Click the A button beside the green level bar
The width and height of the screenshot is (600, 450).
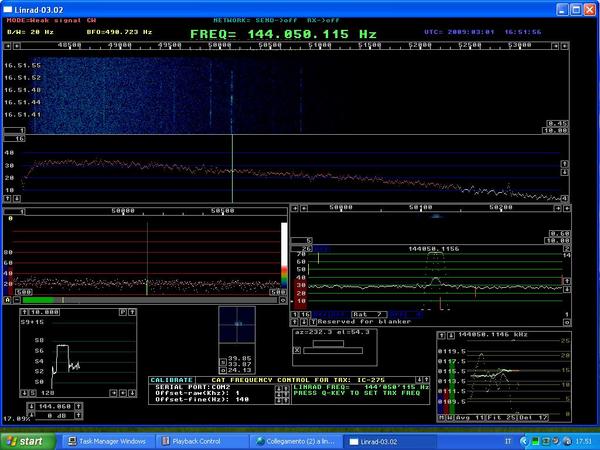pyautogui.click(x=7, y=299)
